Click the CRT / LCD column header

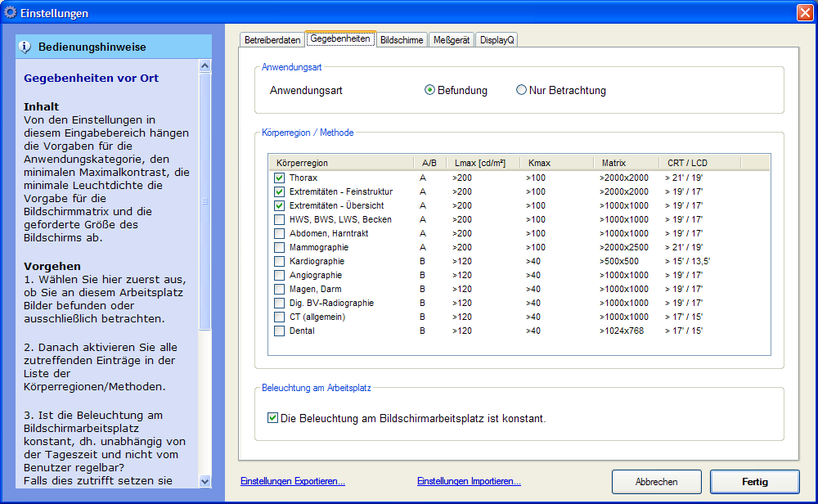click(700, 163)
